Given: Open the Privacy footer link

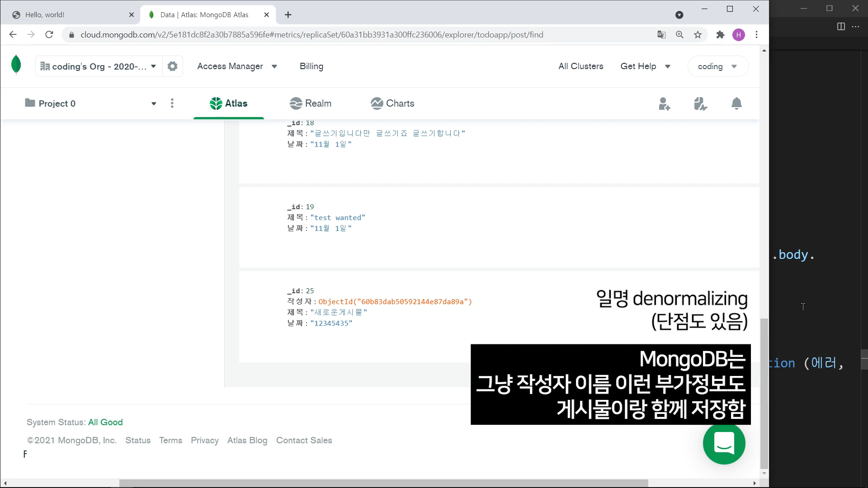Looking at the screenshot, I should point(204,440).
